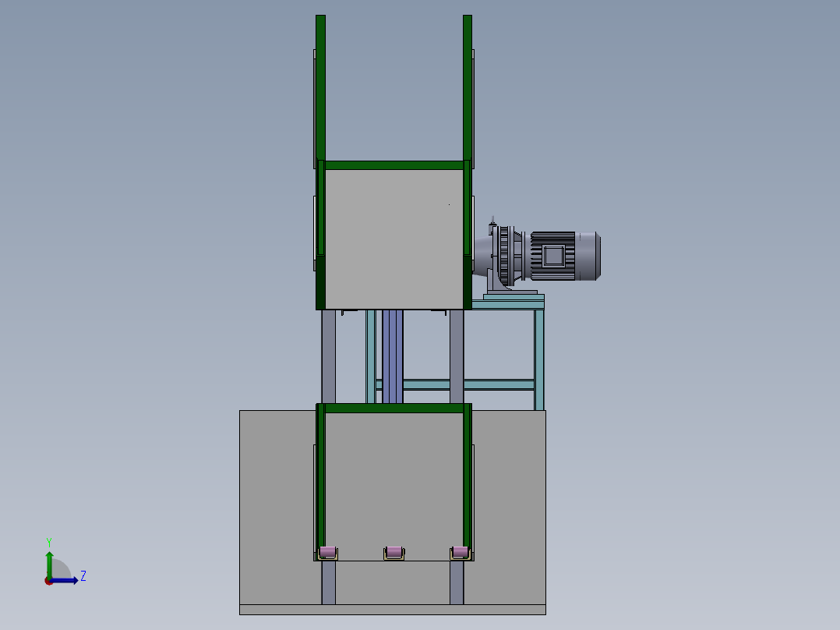Select the green crossbar atop the lower frame

(394, 408)
